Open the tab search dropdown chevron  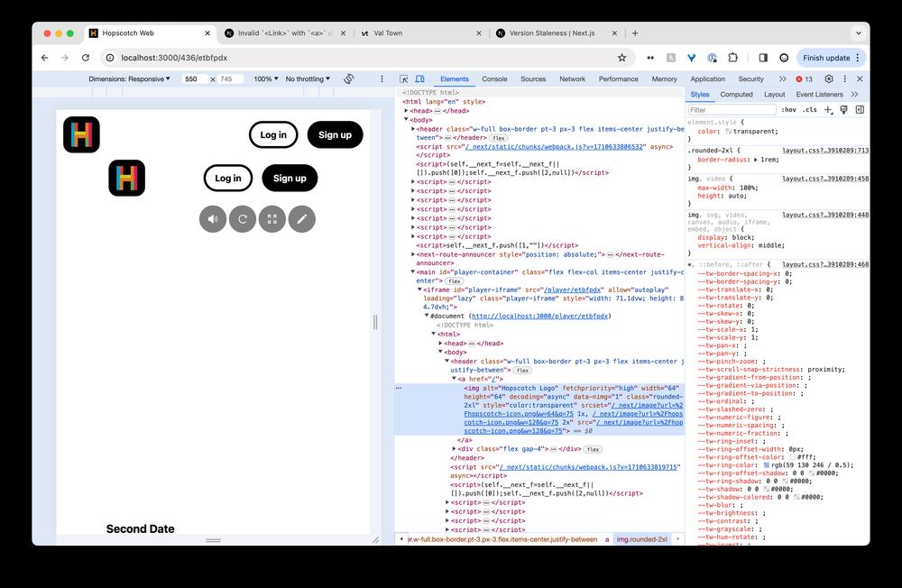pyautogui.click(x=859, y=33)
